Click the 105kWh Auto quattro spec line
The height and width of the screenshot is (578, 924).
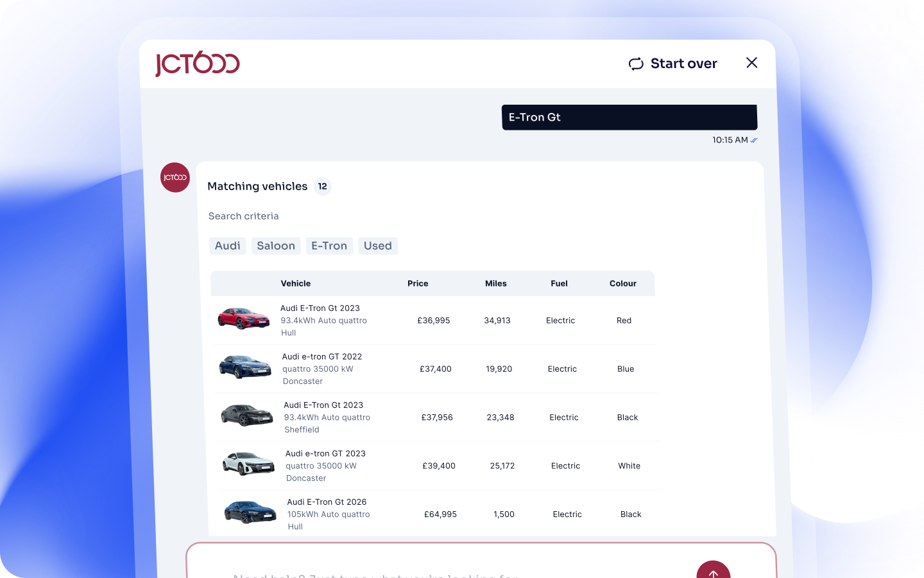[329, 514]
